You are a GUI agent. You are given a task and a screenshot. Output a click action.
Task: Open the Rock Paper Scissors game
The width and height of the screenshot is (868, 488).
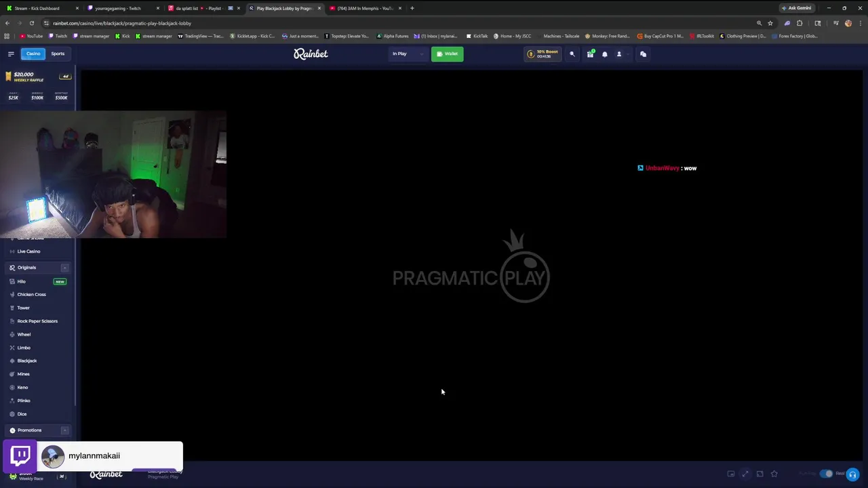(x=37, y=321)
